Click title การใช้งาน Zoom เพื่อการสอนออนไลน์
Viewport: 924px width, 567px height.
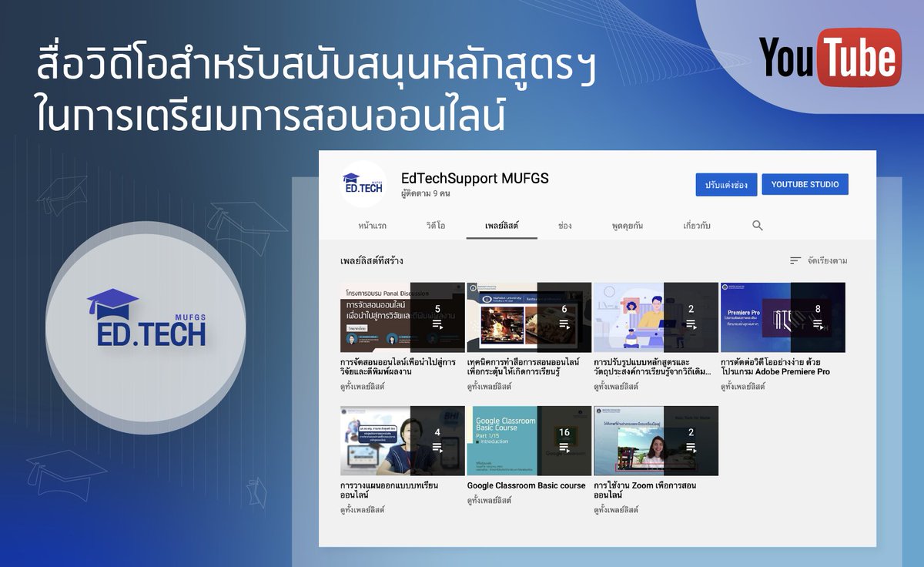click(645, 491)
